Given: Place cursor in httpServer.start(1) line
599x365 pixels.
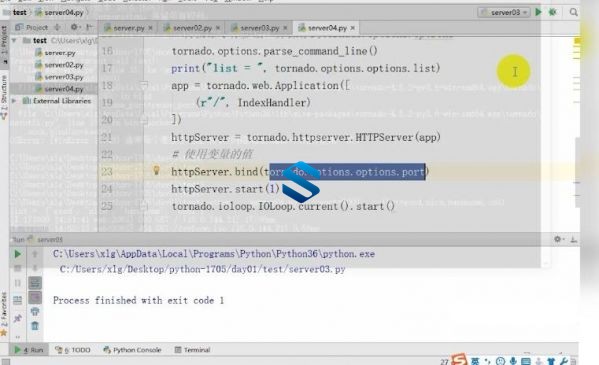Looking at the screenshot, I should tap(225, 189).
